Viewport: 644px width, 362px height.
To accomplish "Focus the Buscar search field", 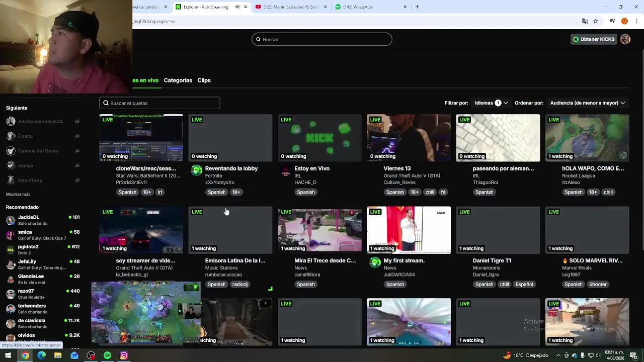I will [x=322, y=39].
